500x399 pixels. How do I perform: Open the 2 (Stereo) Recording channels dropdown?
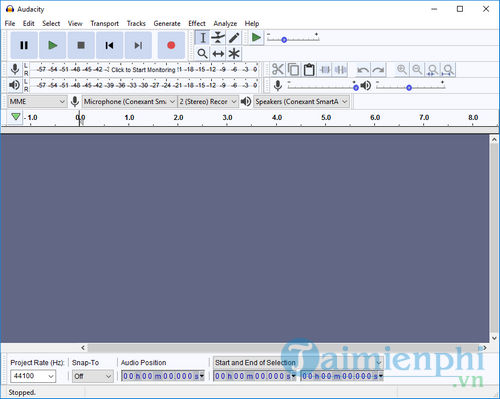pyautogui.click(x=208, y=101)
